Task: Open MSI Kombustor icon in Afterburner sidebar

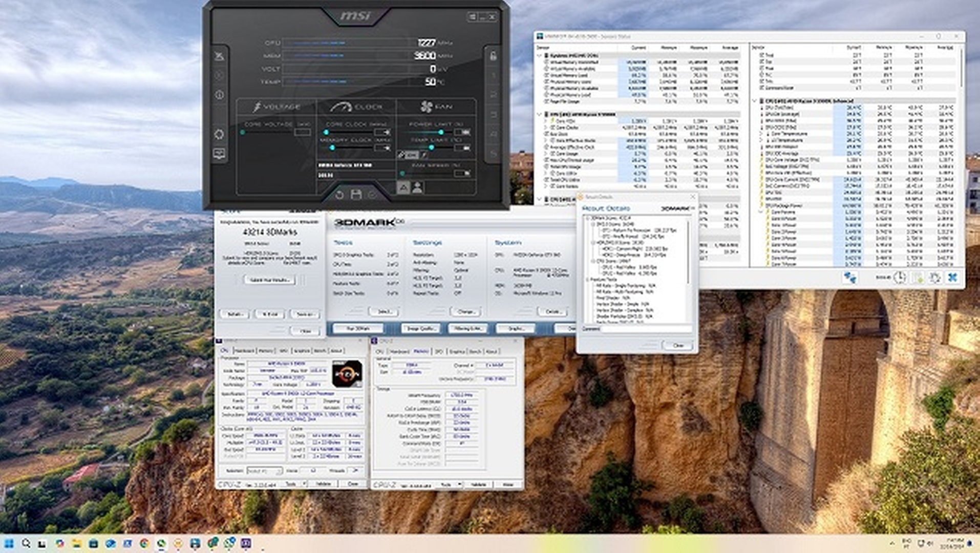Action: [219, 75]
